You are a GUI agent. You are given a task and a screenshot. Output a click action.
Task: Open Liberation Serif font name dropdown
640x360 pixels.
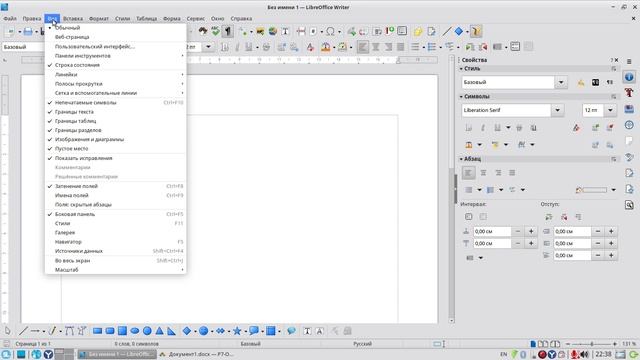(557, 110)
